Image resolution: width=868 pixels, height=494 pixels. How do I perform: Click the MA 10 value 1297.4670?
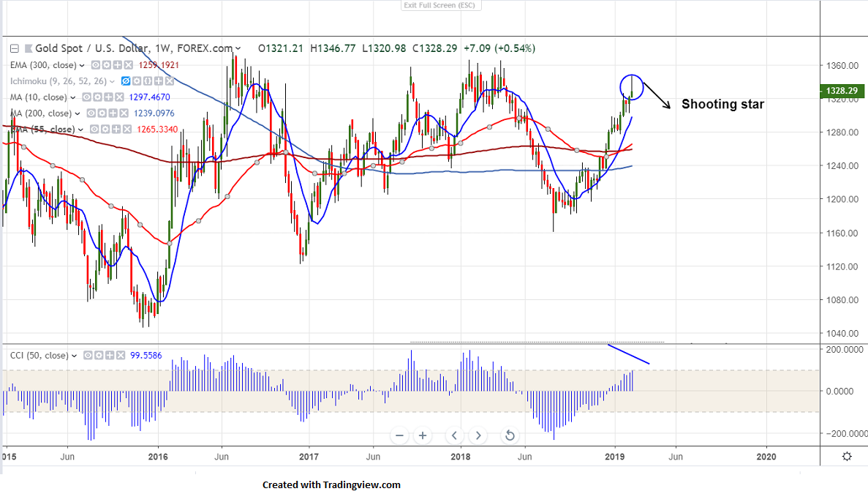149,97
